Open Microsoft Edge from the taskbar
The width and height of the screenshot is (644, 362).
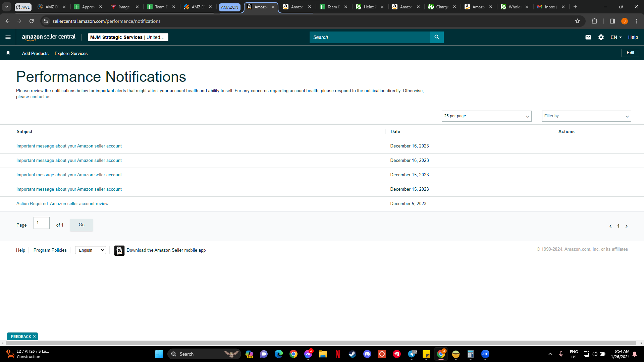279,354
